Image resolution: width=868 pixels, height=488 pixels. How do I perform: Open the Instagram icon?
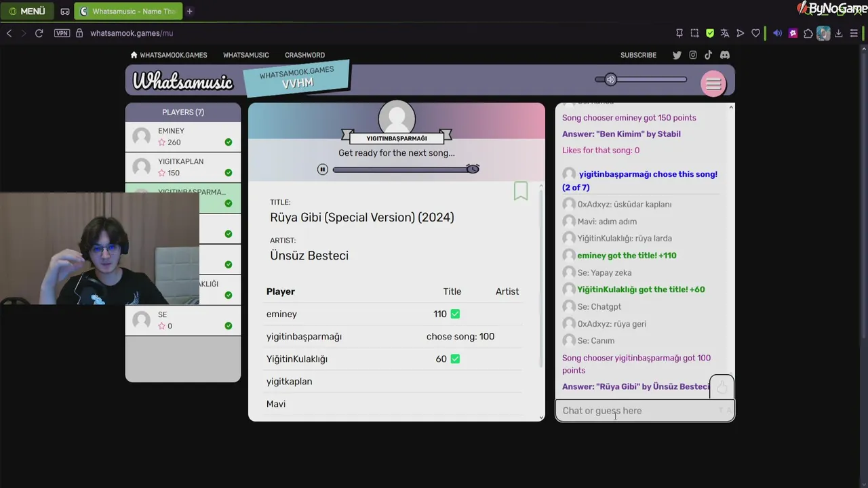[693, 55]
